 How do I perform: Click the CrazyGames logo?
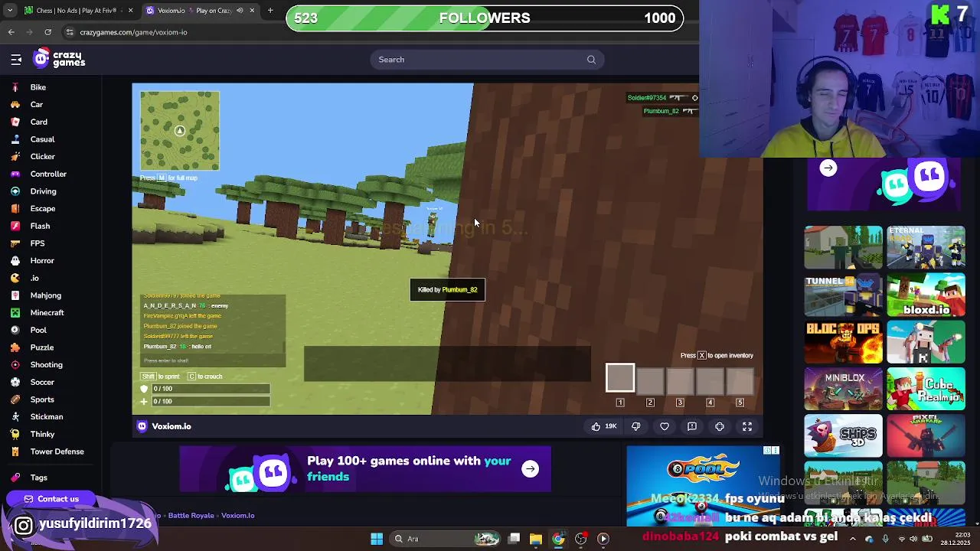pos(59,59)
